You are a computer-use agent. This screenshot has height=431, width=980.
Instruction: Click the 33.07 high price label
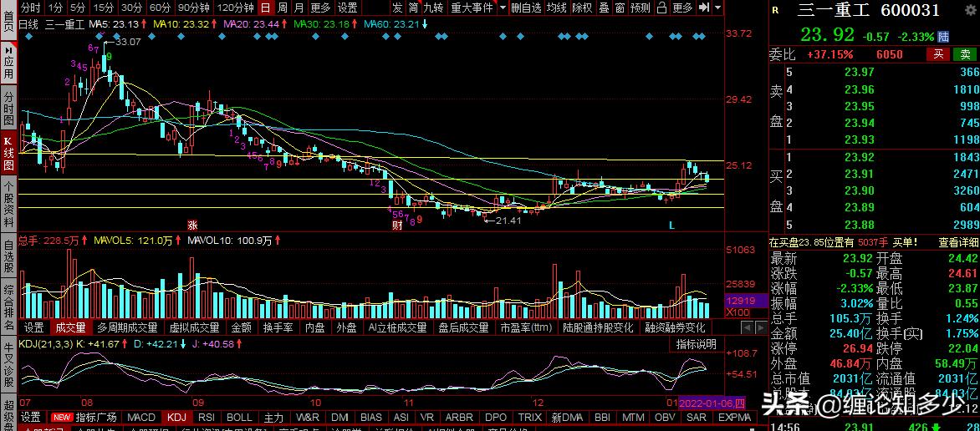pyautogui.click(x=128, y=42)
